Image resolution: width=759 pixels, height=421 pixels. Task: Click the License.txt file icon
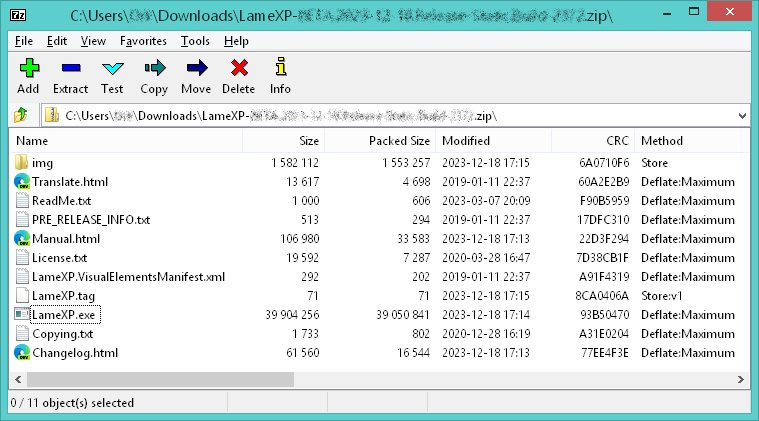coord(22,257)
